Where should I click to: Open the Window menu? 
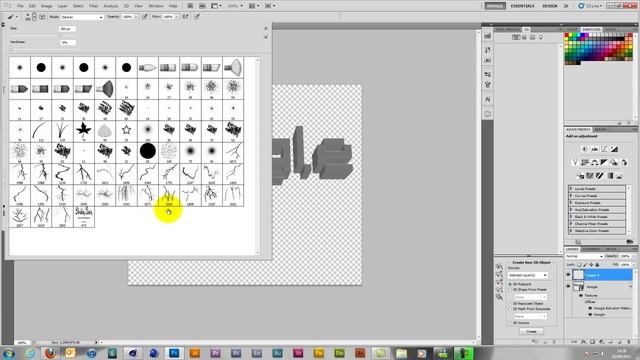(156, 6)
